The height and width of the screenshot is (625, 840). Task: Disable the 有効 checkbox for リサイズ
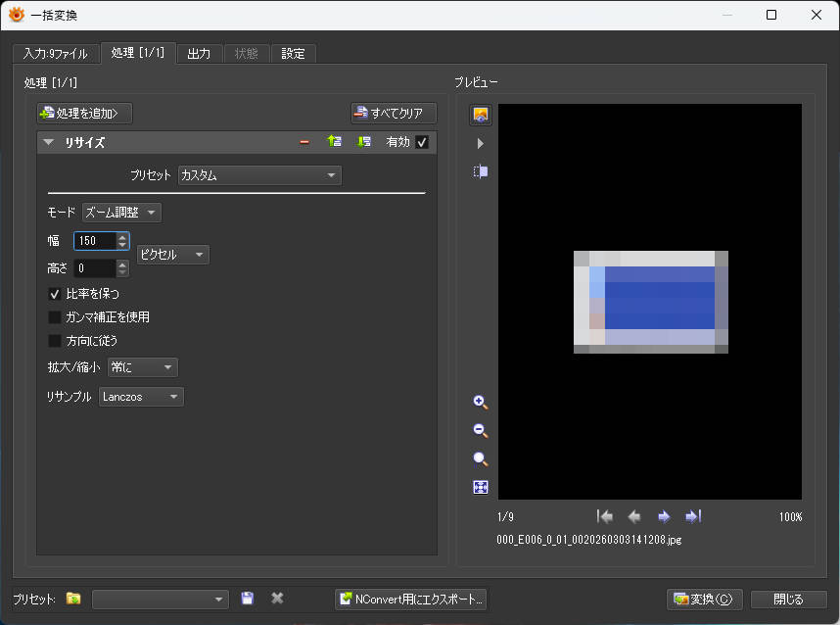(x=422, y=142)
